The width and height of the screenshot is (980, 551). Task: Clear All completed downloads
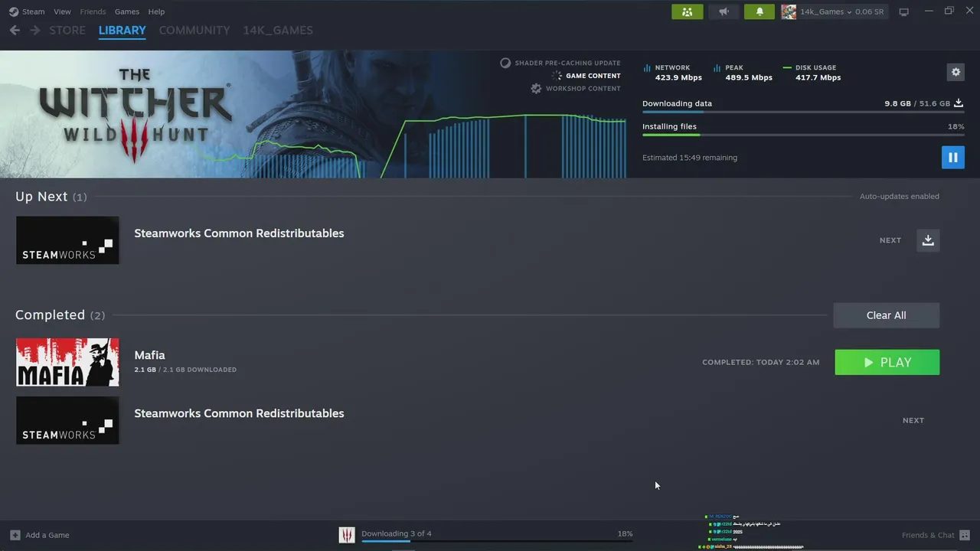(886, 315)
